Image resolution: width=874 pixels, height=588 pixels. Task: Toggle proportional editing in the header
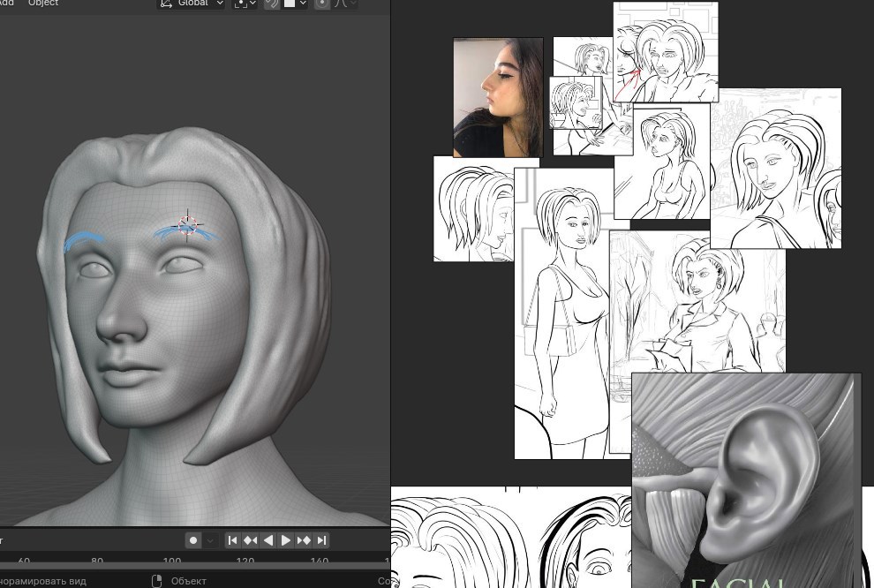(322, 4)
